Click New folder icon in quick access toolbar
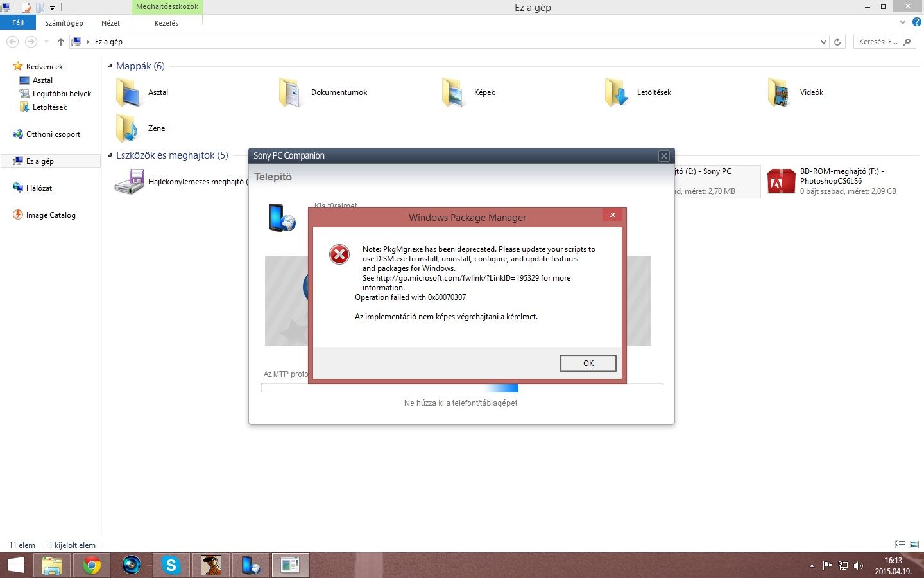 pos(40,7)
